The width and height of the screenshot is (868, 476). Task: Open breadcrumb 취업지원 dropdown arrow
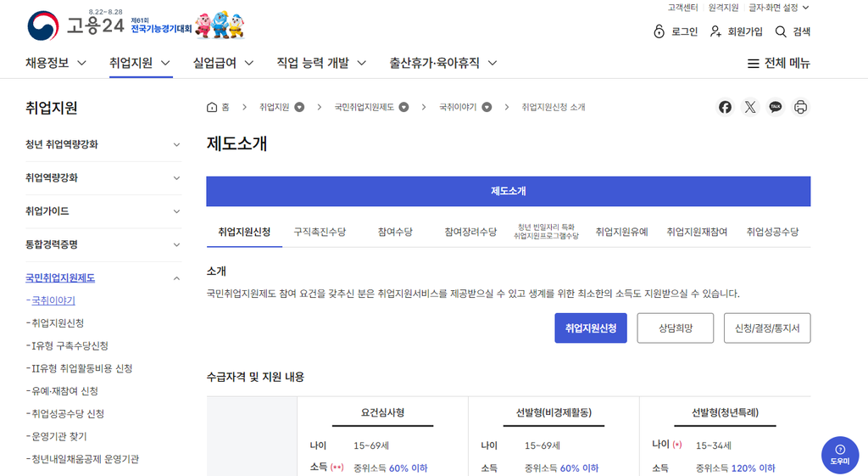(299, 107)
